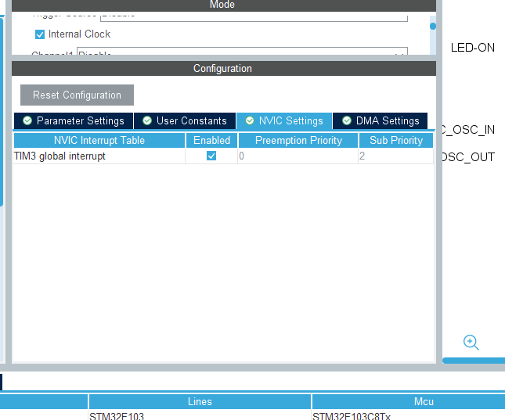Switch to the DMA Settings tab

(380, 120)
